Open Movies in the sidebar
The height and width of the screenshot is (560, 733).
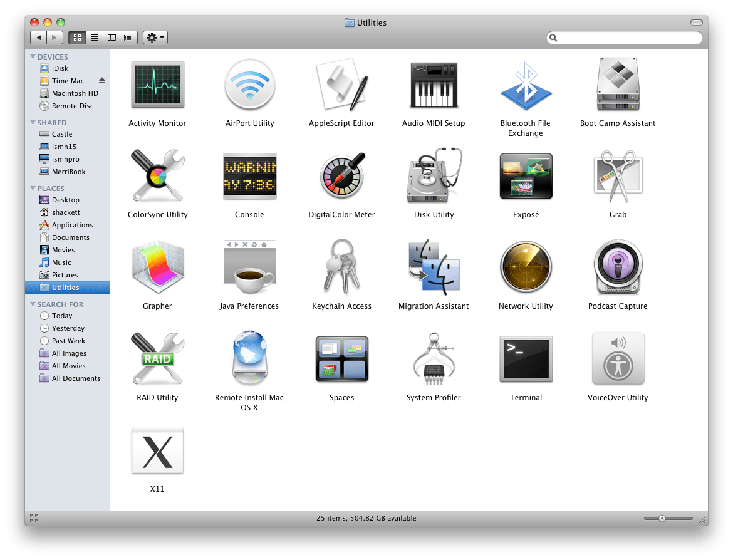point(67,251)
